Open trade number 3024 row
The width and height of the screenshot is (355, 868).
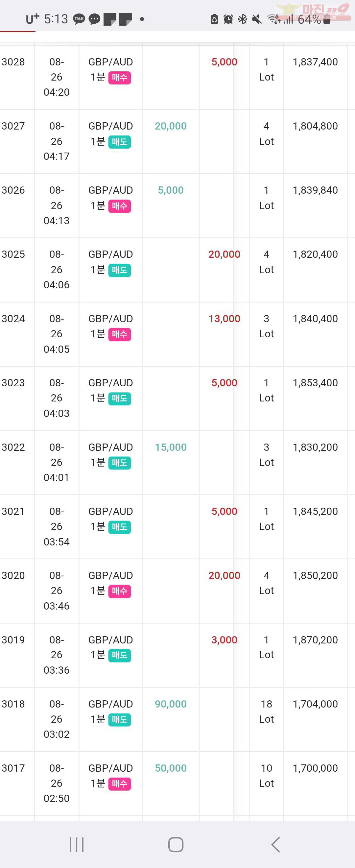click(x=177, y=334)
